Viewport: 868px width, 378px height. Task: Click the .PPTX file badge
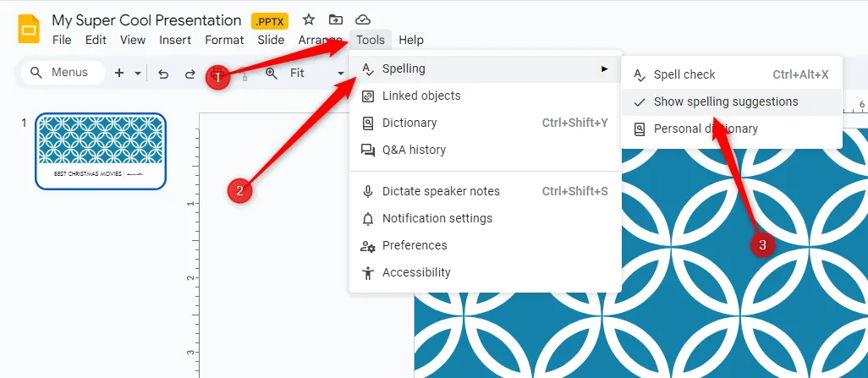point(270,21)
